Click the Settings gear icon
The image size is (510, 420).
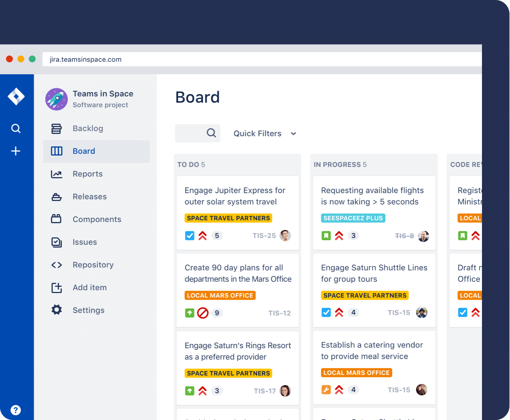(56, 310)
